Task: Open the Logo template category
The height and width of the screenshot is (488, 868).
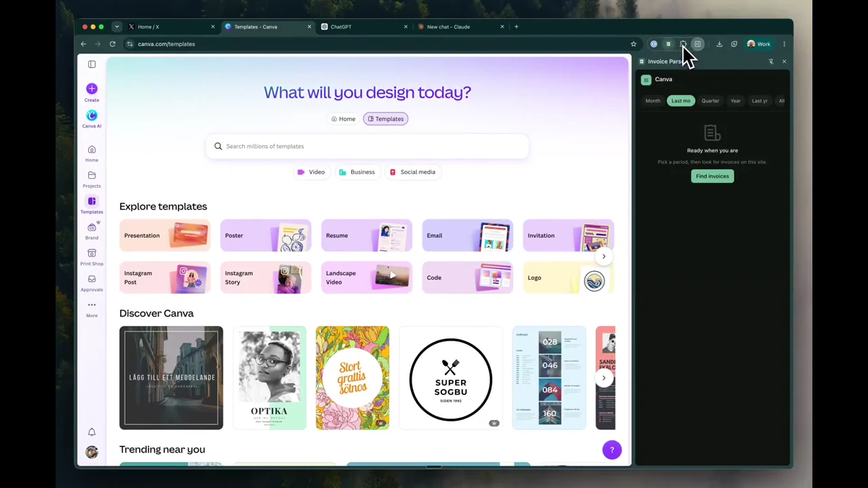Action: point(568,278)
